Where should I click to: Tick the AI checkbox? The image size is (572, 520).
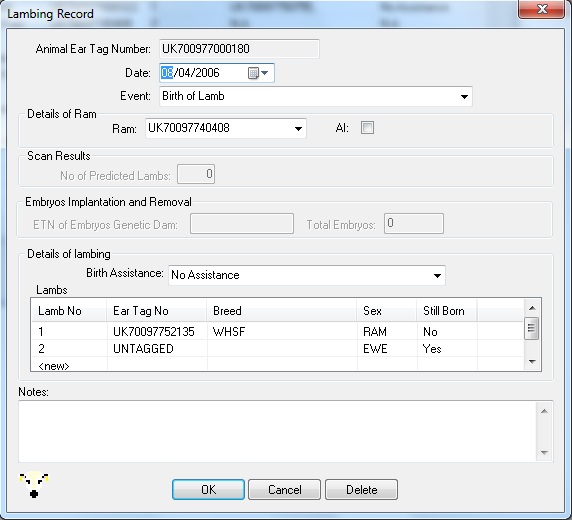pyautogui.click(x=367, y=128)
